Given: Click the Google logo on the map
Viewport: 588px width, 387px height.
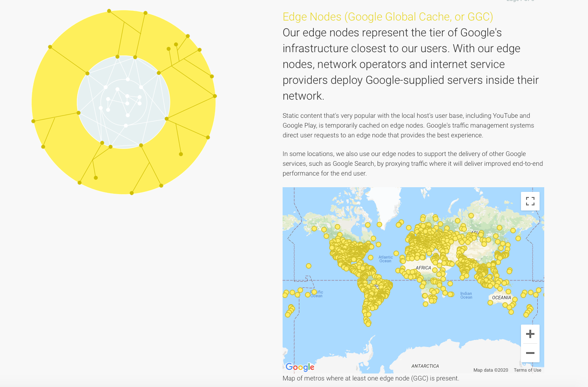Looking at the screenshot, I should 300,367.
